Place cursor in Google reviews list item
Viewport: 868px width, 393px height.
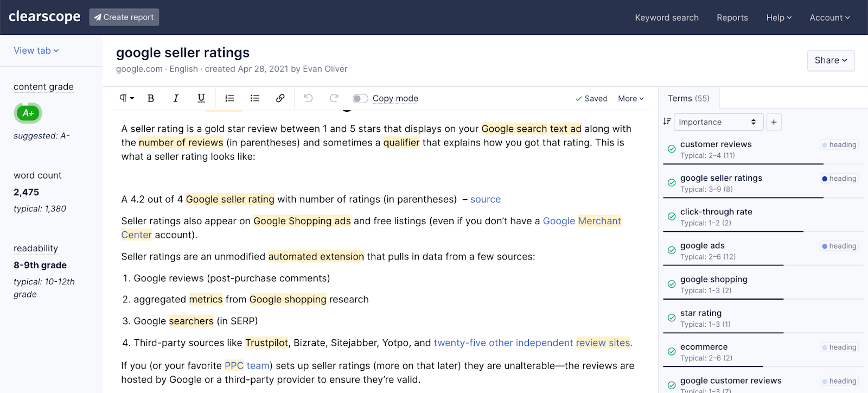coord(232,278)
